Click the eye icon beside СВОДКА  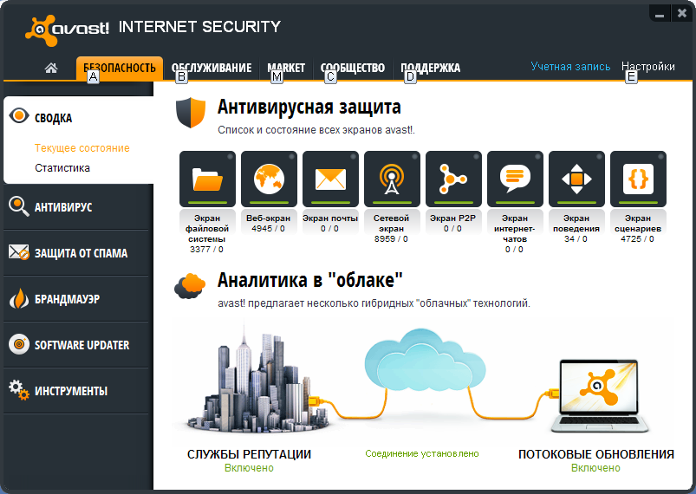[x=19, y=115]
